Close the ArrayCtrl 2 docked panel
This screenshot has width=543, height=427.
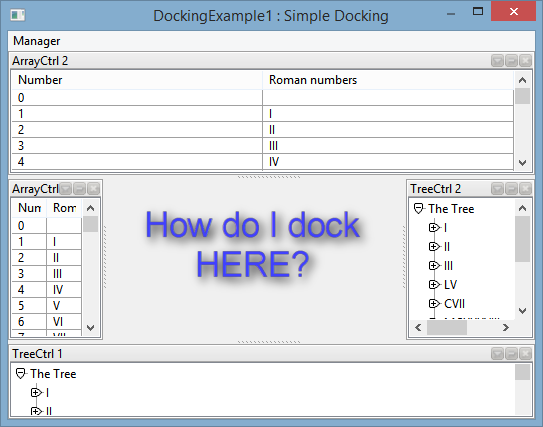526,61
